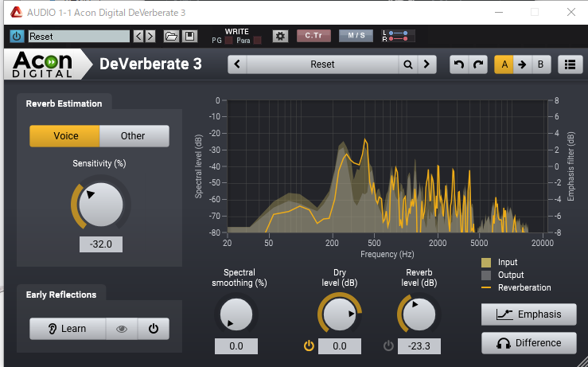Save preset floppy disk icon
Image resolution: width=588 pixels, height=367 pixels.
(x=189, y=37)
